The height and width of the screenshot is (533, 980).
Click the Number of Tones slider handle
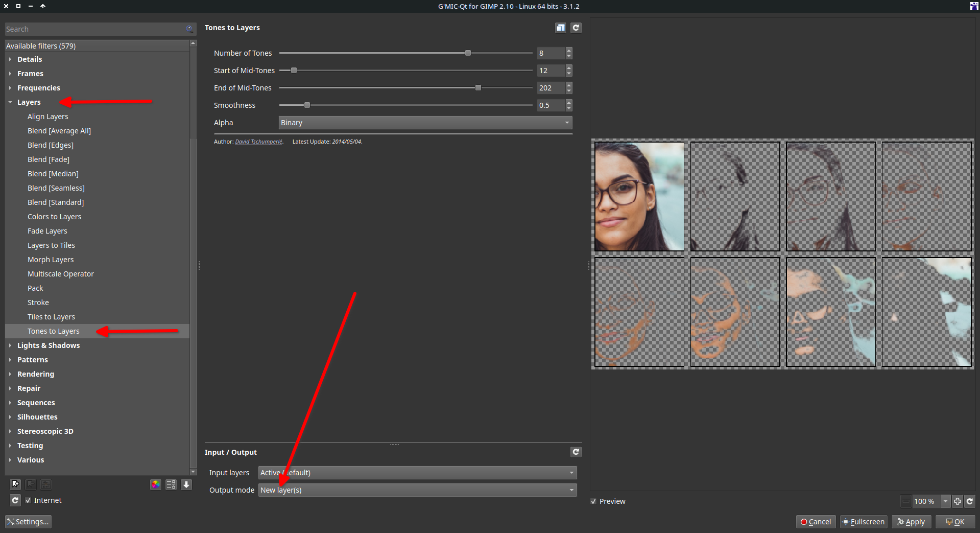coord(468,53)
